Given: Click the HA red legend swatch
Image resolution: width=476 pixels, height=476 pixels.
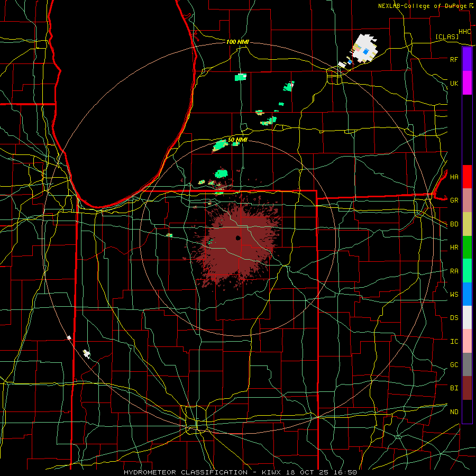Looking at the screenshot, I should coord(467,177).
